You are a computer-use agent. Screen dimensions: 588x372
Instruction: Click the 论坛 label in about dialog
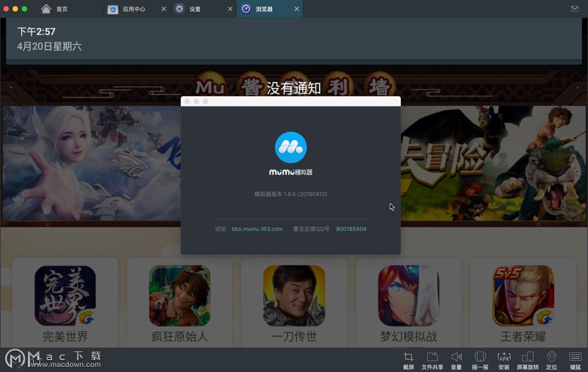point(221,229)
